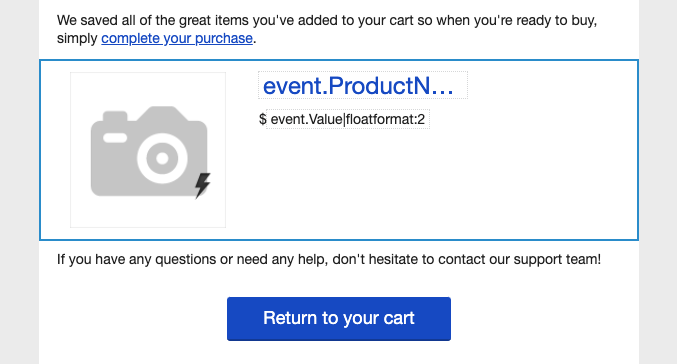677x364 pixels.
Task: Click empty space right of the product title
Action: click(548, 85)
